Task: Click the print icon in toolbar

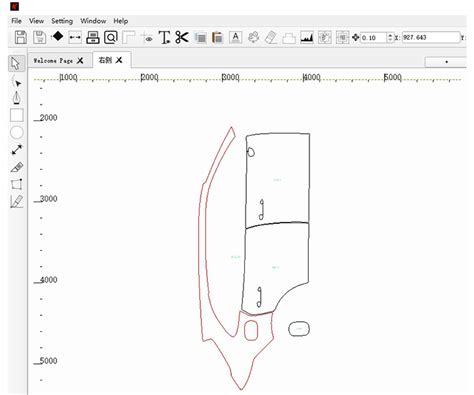Action: click(x=93, y=37)
